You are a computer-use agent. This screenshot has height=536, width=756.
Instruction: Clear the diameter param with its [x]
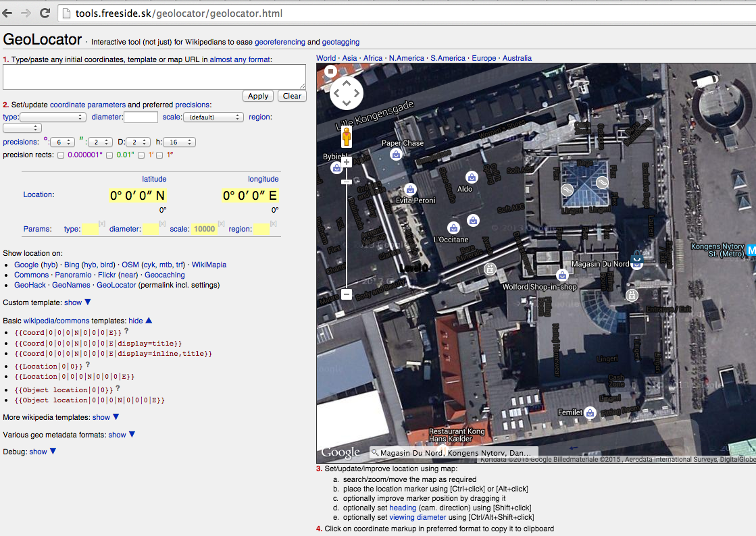(x=162, y=223)
